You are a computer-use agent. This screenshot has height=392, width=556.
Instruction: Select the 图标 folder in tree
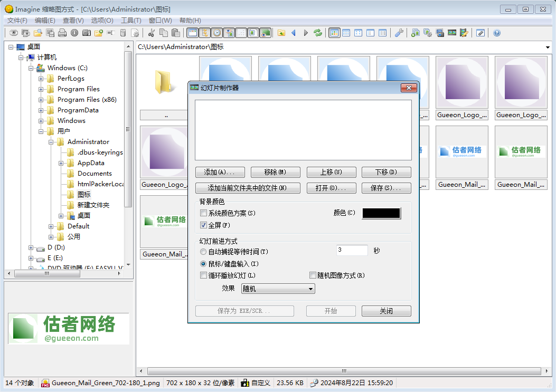pyautogui.click(x=84, y=195)
